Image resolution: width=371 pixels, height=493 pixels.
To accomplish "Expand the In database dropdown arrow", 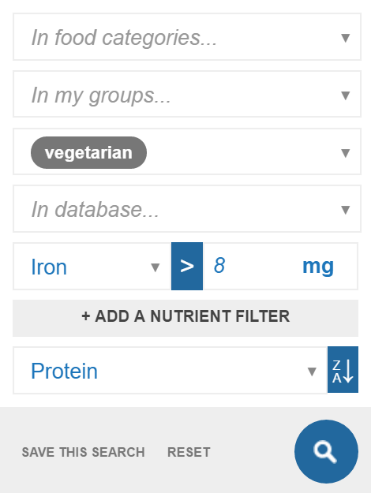I will click(x=346, y=210).
